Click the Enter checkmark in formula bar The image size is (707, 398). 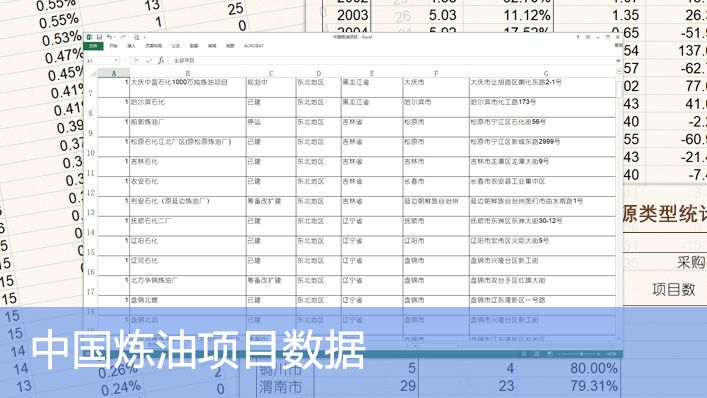pyautogui.click(x=149, y=60)
